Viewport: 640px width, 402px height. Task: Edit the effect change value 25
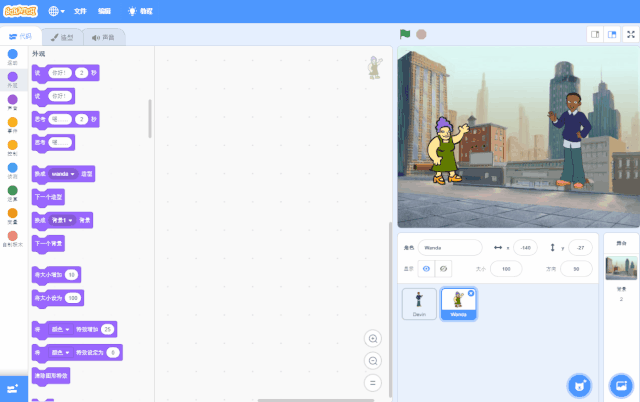pyautogui.click(x=107, y=329)
